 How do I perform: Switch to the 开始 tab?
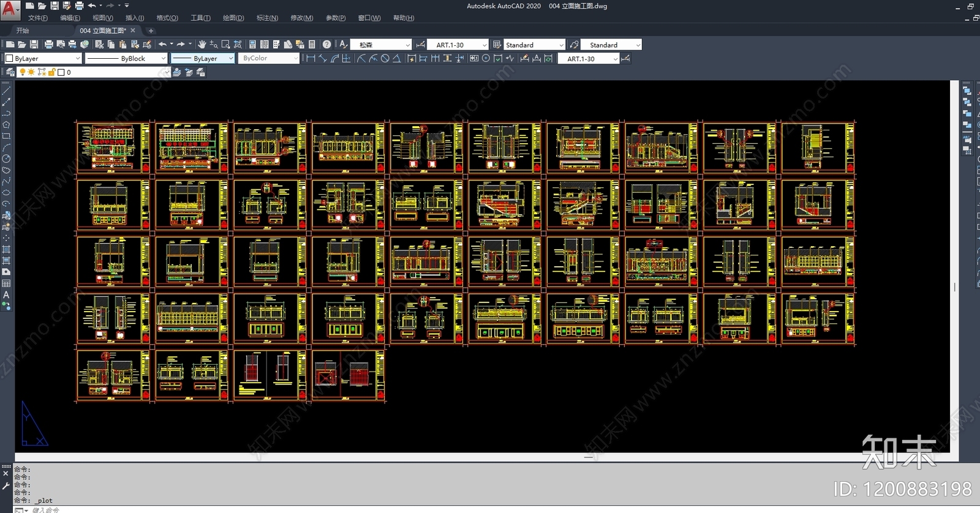23,30
